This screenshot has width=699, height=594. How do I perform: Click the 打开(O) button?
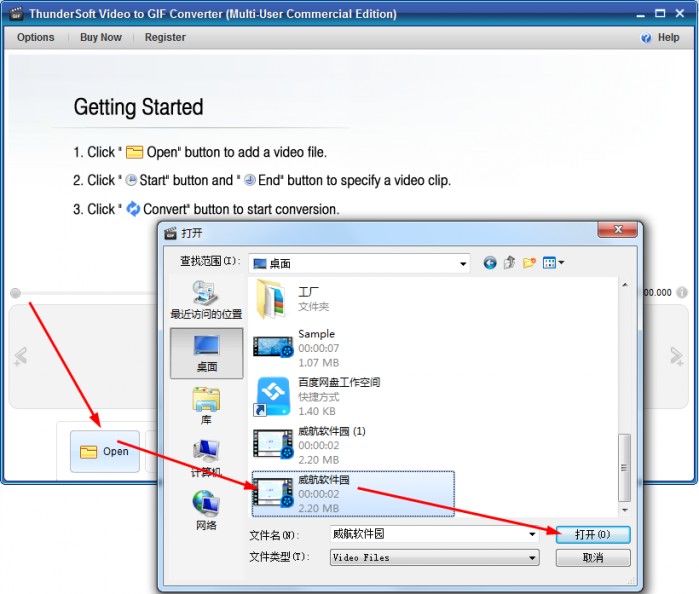coord(593,534)
